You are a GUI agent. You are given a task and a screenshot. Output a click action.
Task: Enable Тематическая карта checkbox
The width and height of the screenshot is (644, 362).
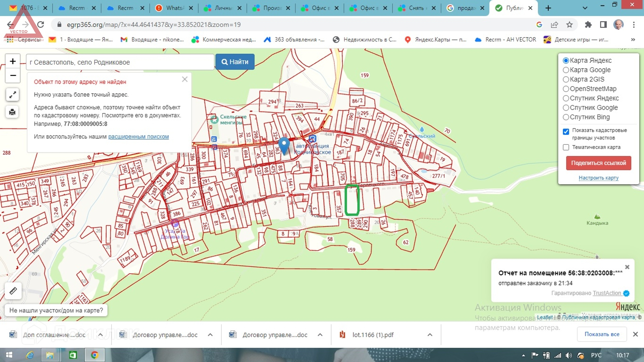point(566,147)
